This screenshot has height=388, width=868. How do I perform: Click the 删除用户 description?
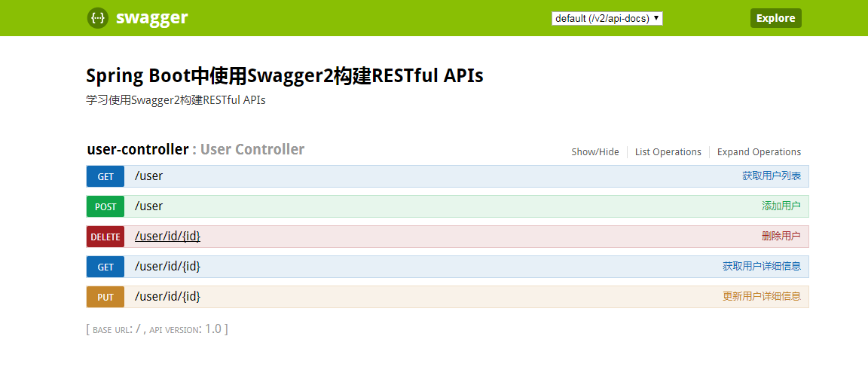[x=781, y=237]
